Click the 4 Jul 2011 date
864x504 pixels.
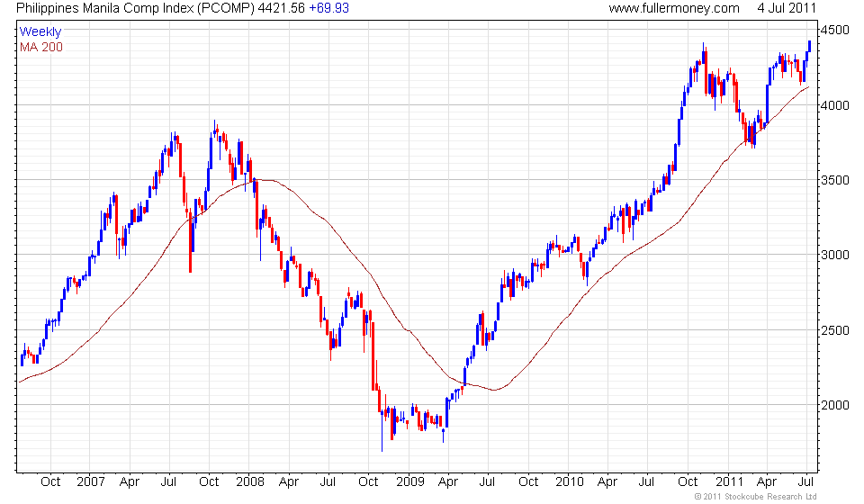pos(787,8)
